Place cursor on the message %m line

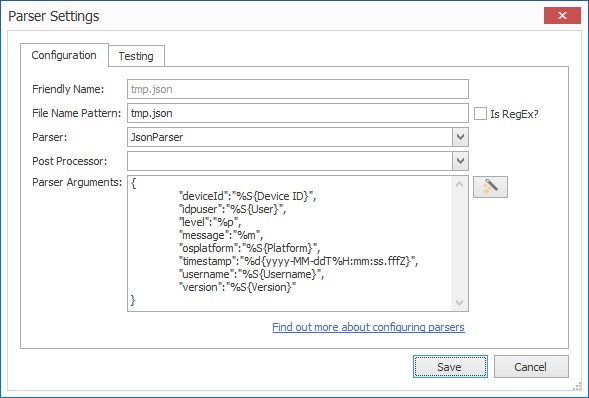(221, 235)
